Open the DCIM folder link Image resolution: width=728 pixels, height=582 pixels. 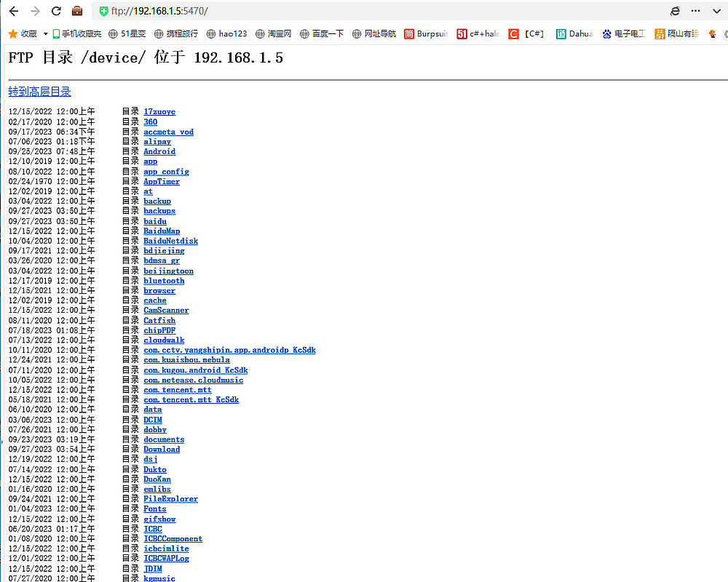[x=153, y=420]
